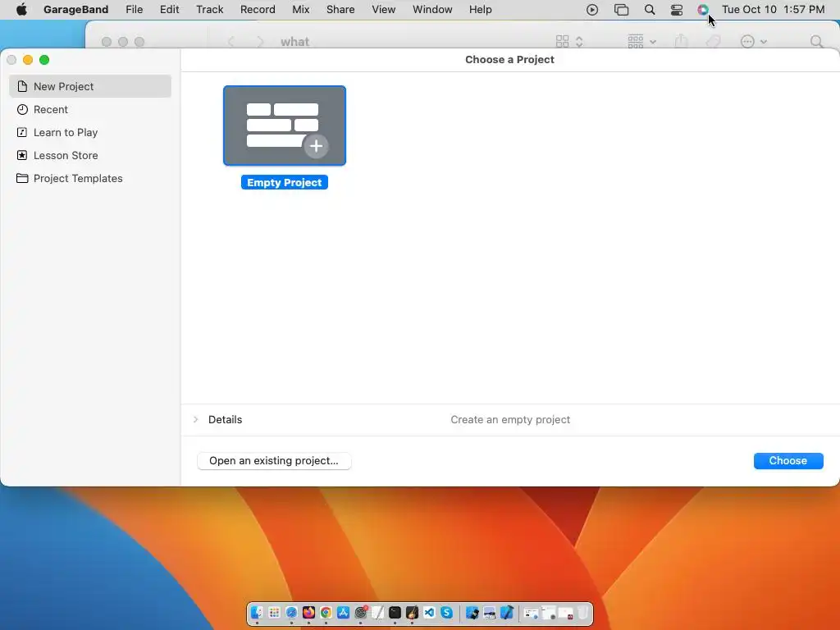Open System Settings from the Dock

tap(361, 612)
